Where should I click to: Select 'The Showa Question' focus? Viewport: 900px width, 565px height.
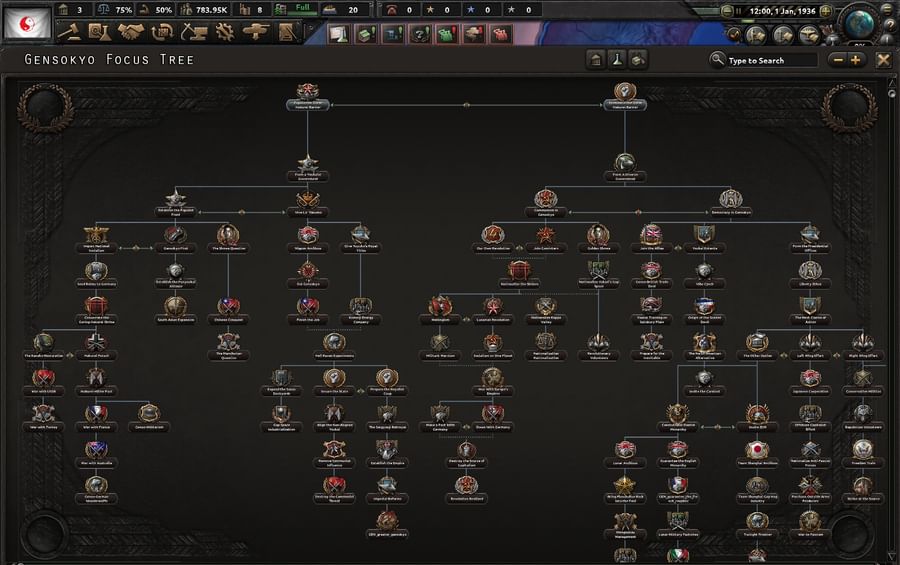click(228, 239)
